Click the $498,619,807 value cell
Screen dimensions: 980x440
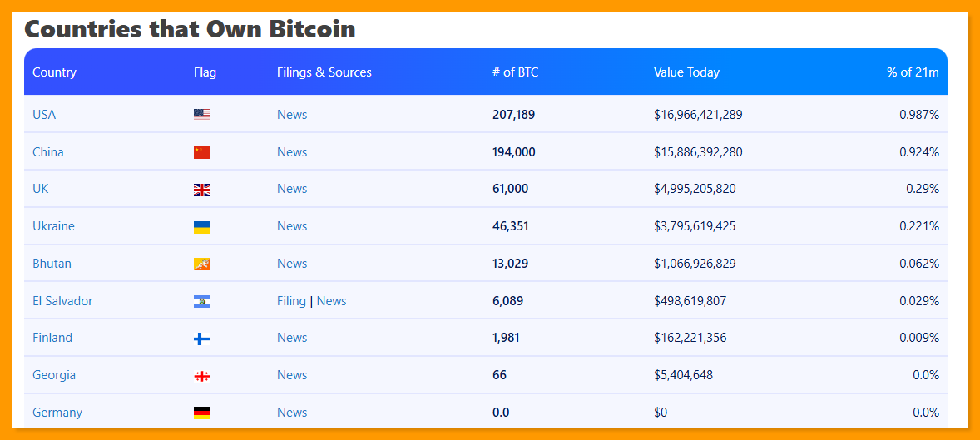click(690, 301)
